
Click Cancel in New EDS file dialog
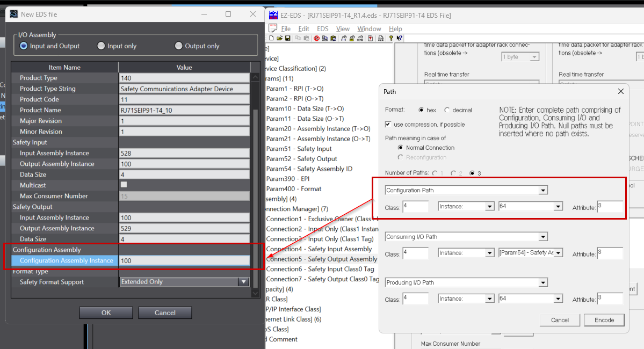tap(165, 313)
